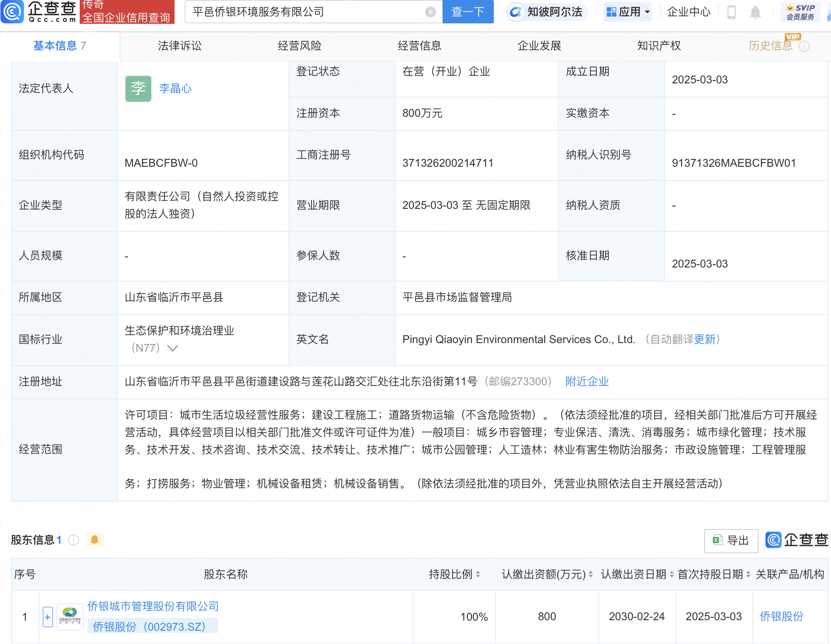The width and height of the screenshot is (831, 644).
Task: Open related product 侨银股份 link
Action: [x=782, y=617]
